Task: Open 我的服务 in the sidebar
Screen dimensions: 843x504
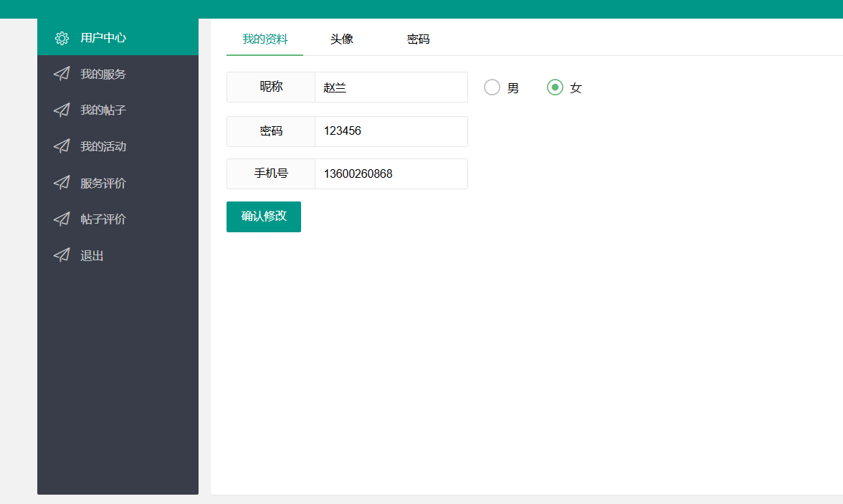Action: pos(103,74)
